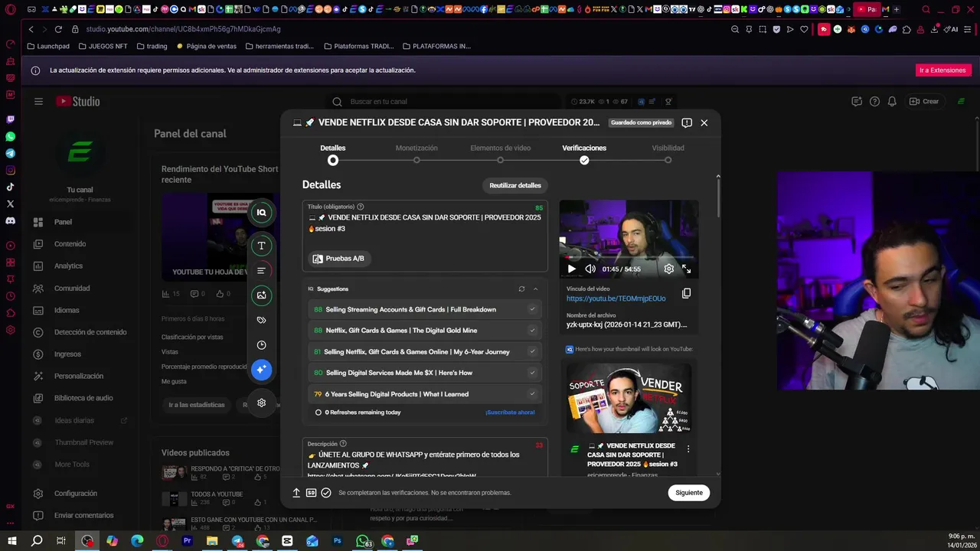Open Discord in browser sidebar
The width and height of the screenshot is (980, 551).
coord(10,220)
